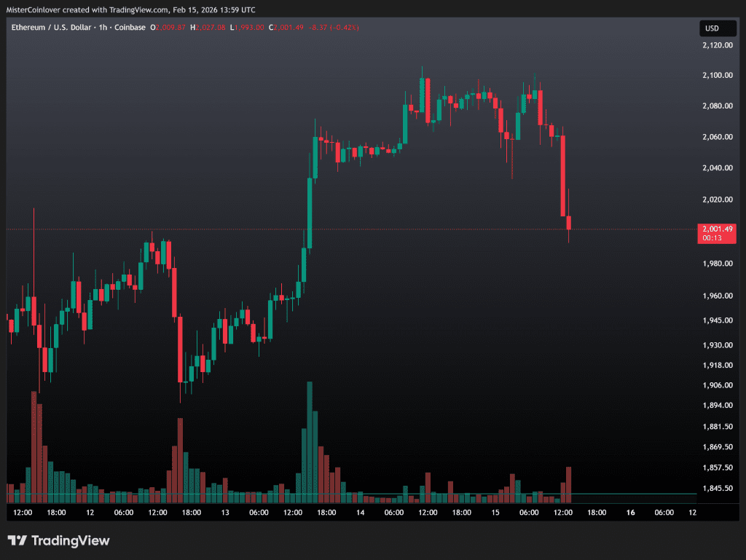Click the current price label 2,001.49

[717, 229]
